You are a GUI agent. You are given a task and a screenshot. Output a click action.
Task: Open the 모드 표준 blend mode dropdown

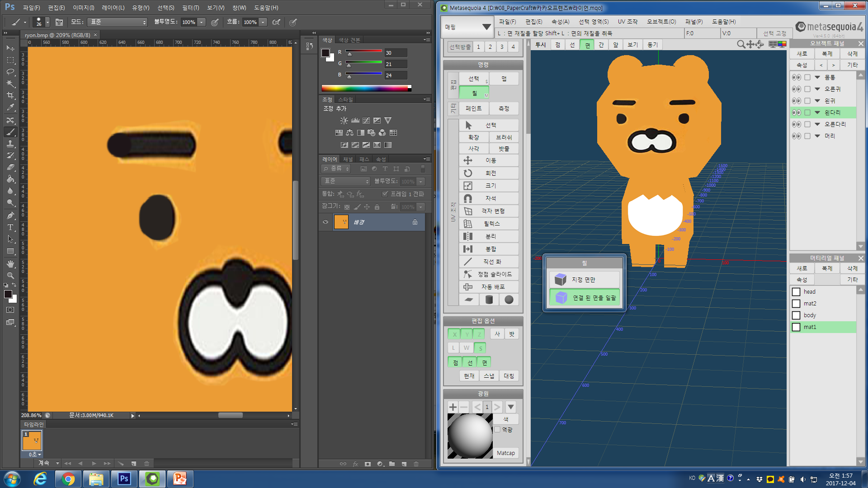pyautogui.click(x=118, y=22)
